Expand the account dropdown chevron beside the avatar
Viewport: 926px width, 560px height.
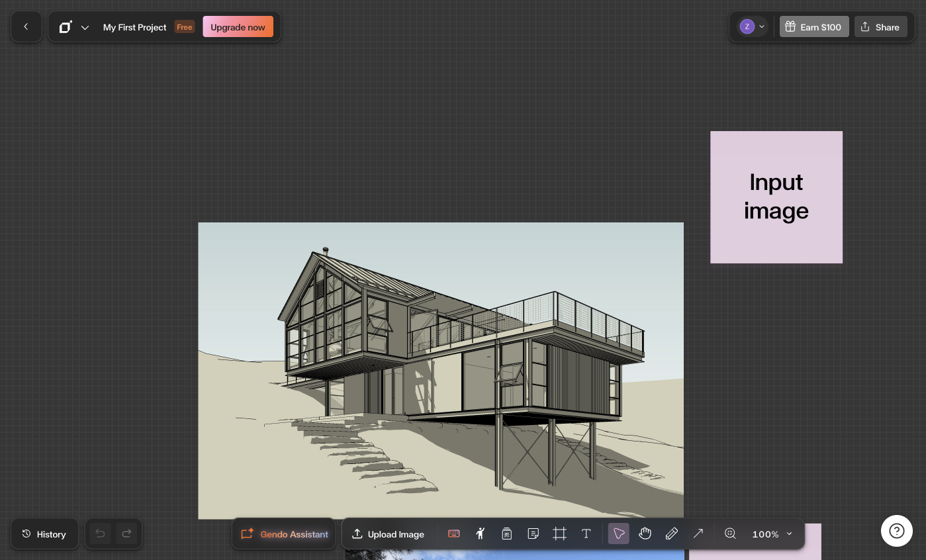tap(762, 27)
